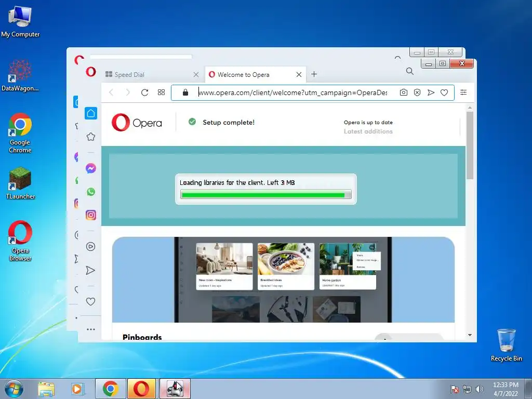Open ad blocker shield icon
The height and width of the screenshot is (399, 532).
coord(417,92)
